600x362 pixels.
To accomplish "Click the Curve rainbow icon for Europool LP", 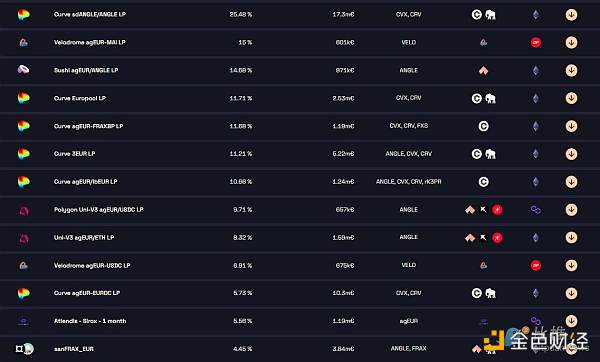I will click(23, 98).
